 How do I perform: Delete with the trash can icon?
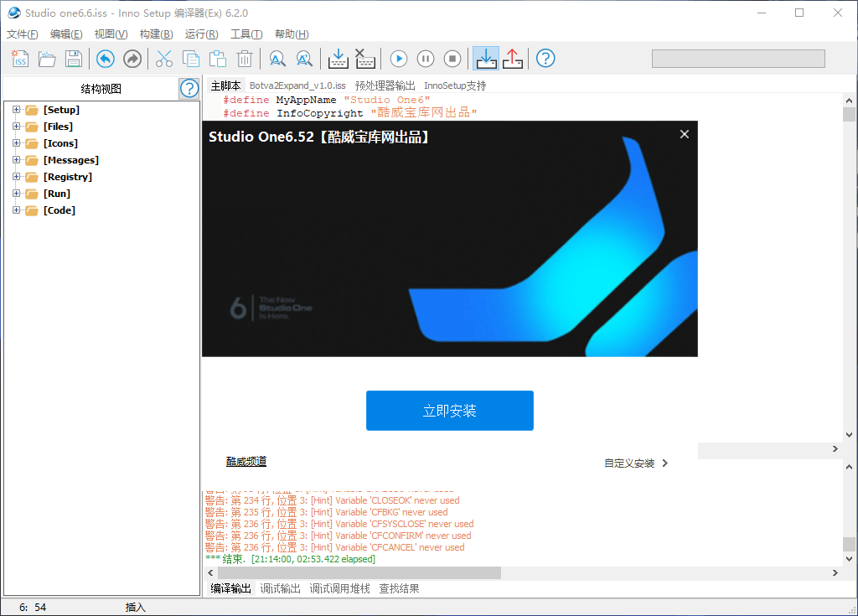[x=244, y=59]
